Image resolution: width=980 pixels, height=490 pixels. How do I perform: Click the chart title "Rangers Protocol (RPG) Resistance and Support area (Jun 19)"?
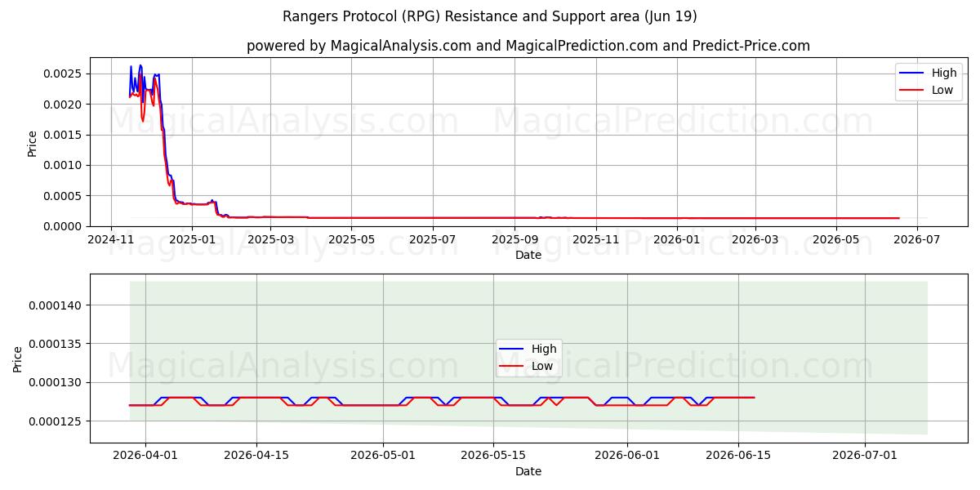tap(490, 16)
